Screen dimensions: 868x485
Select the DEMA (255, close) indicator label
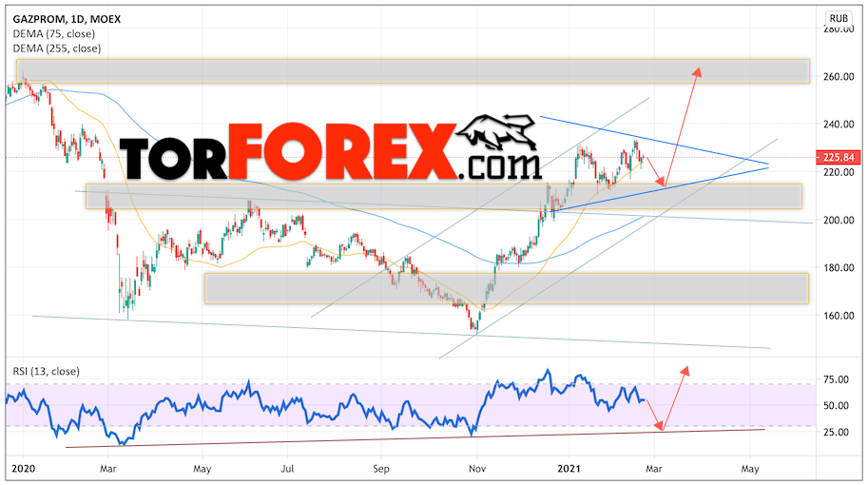pos(57,48)
